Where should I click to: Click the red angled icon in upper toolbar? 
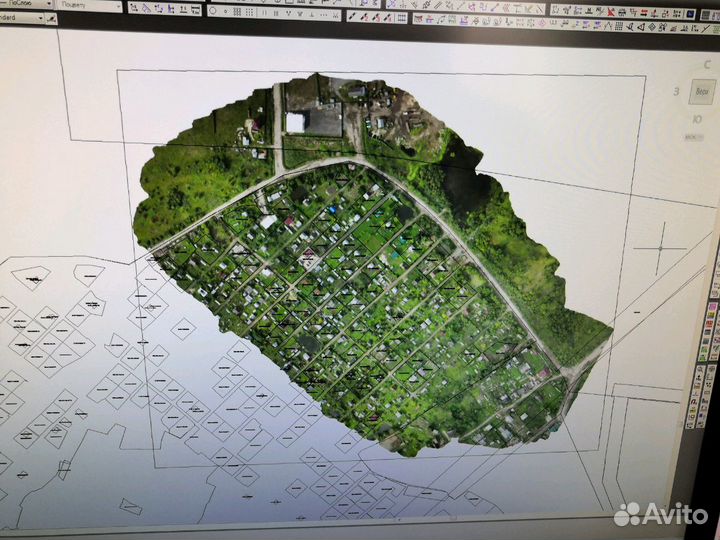611,11
